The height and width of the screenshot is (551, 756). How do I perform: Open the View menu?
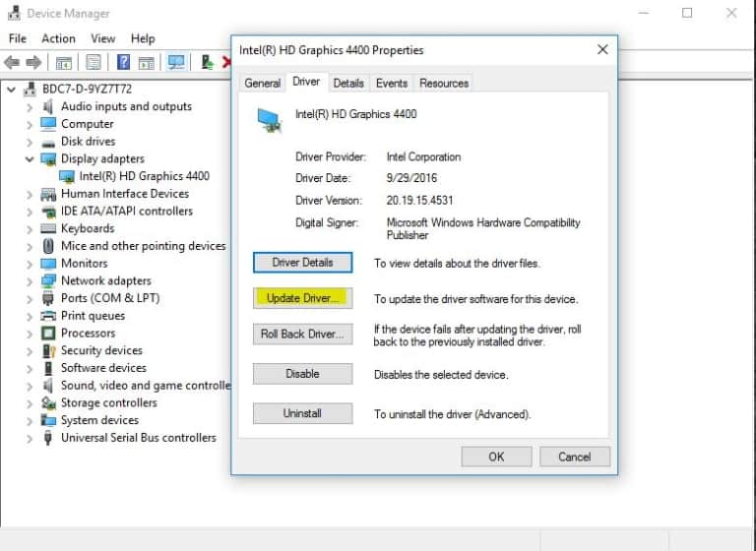click(x=103, y=38)
